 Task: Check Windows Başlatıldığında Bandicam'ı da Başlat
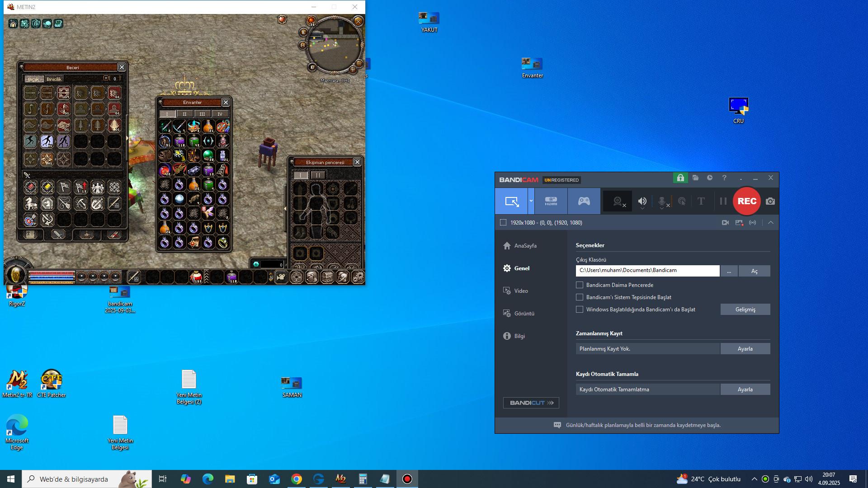click(x=580, y=310)
